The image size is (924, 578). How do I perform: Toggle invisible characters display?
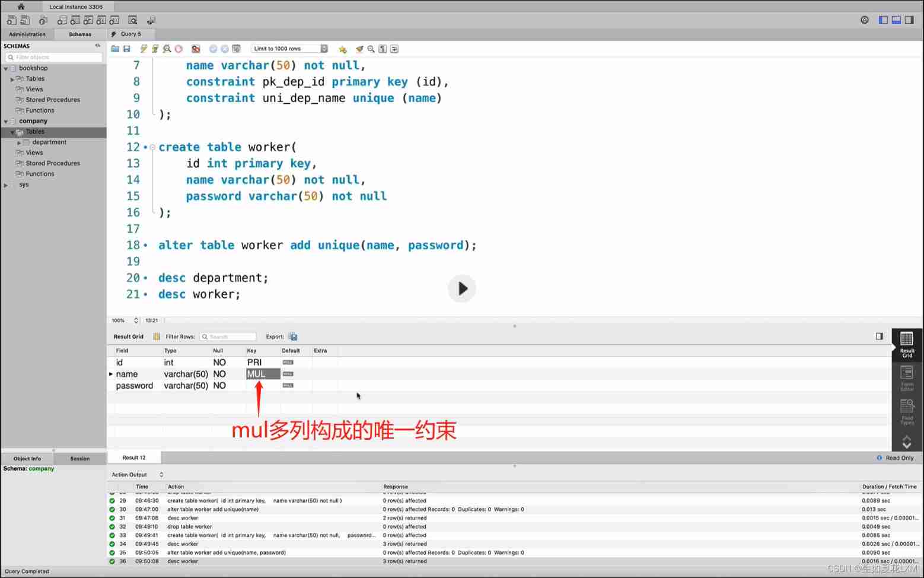pyautogui.click(x=383, y=49)
